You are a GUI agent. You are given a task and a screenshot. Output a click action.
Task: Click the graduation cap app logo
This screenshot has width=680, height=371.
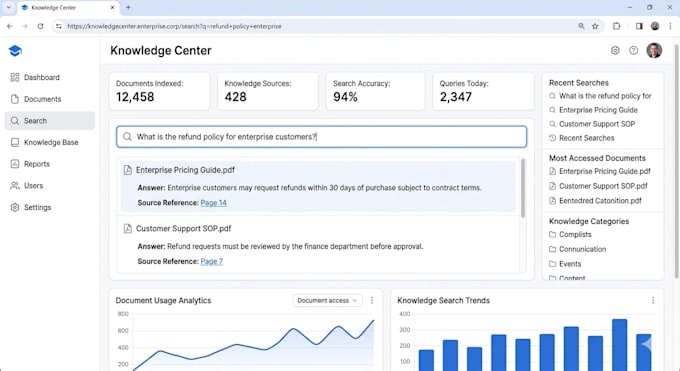(15, 51)
